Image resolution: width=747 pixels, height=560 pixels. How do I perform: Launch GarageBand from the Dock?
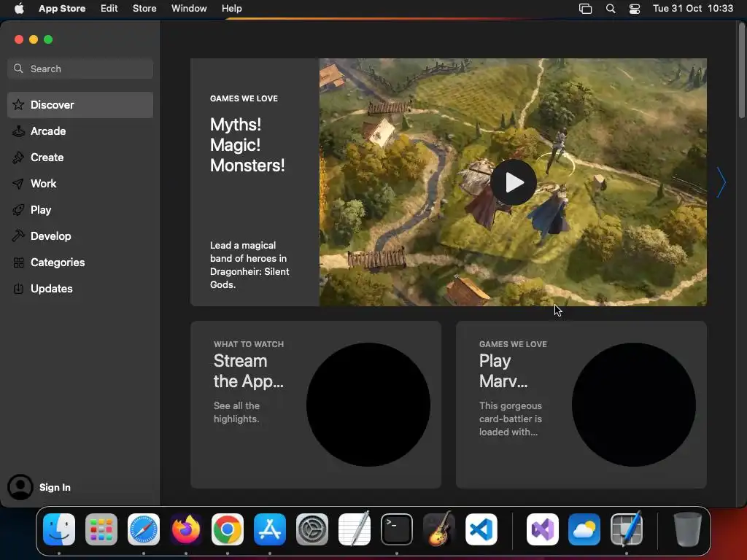pyautogui.click(x=438, y=529)
